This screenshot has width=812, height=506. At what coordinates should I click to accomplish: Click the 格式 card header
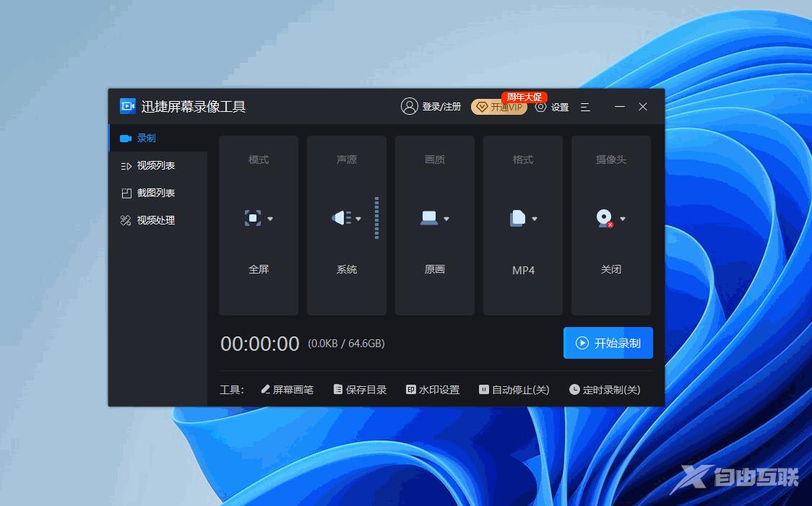pos(523,160)
